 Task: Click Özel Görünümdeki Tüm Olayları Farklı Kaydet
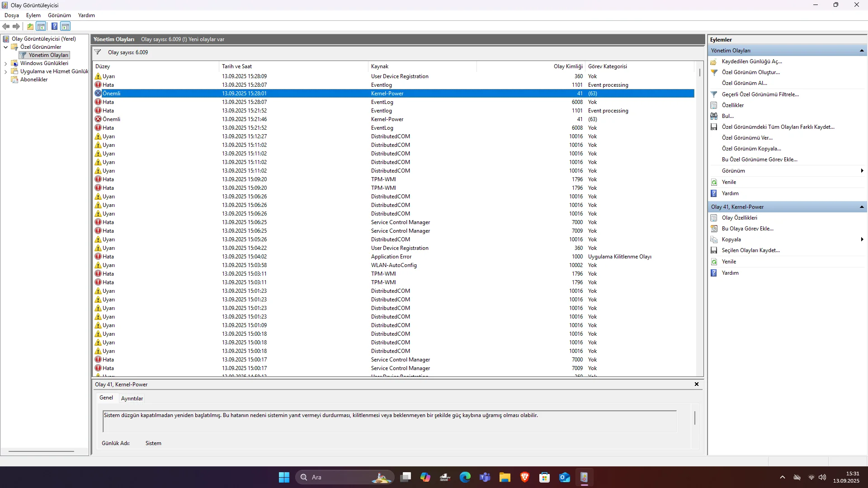pos(778,127)
